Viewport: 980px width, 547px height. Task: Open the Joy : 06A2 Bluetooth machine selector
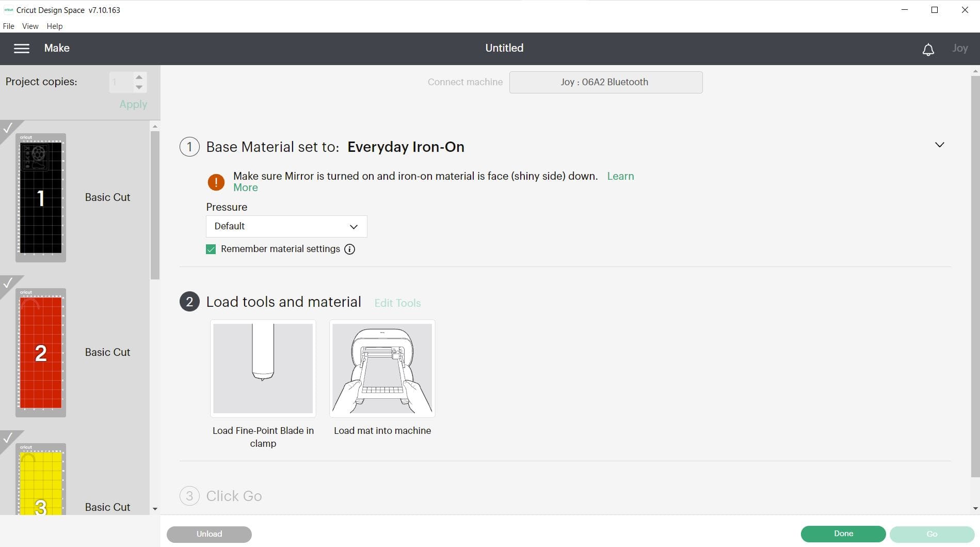tap(605, 82)
